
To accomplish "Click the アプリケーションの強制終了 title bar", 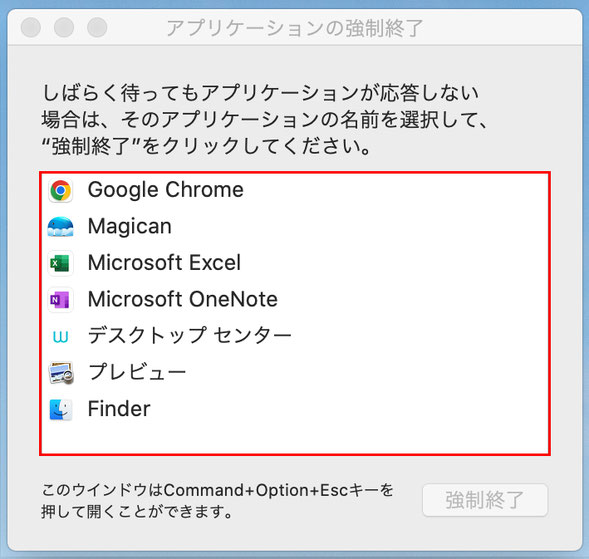I will click(x=295, y=28).
